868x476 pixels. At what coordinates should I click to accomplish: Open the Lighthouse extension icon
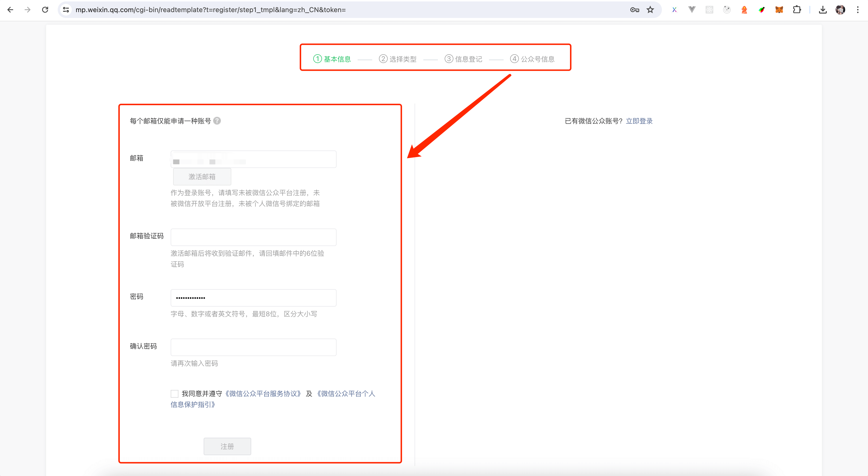pos(744,10)
